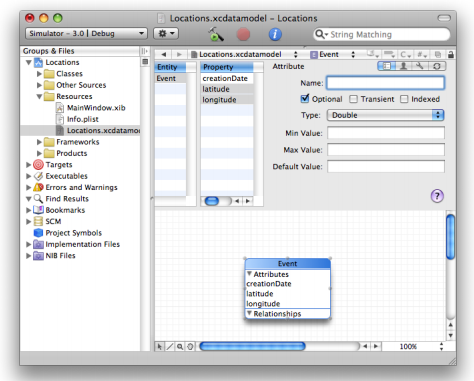Expand the Other Sources folder
The width and height of the screenshot is (474, 381).
point(39,85)
